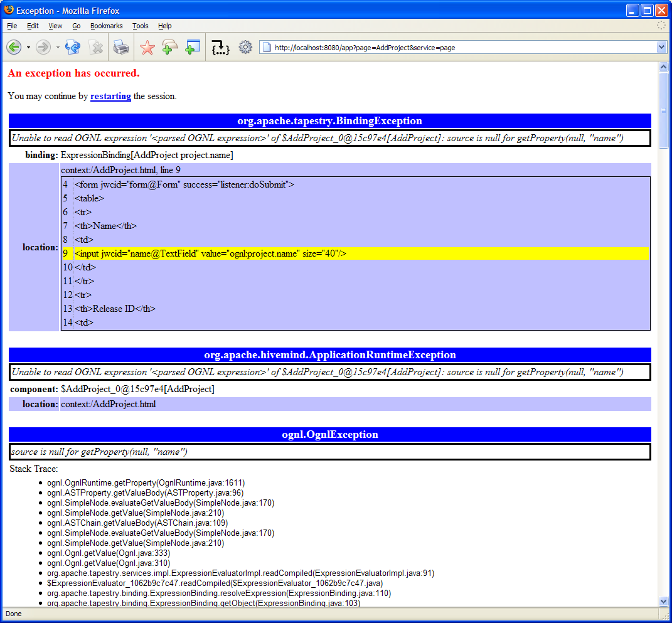
Task: Click the red star bookmark icon
Action: [x=147, y=47]
